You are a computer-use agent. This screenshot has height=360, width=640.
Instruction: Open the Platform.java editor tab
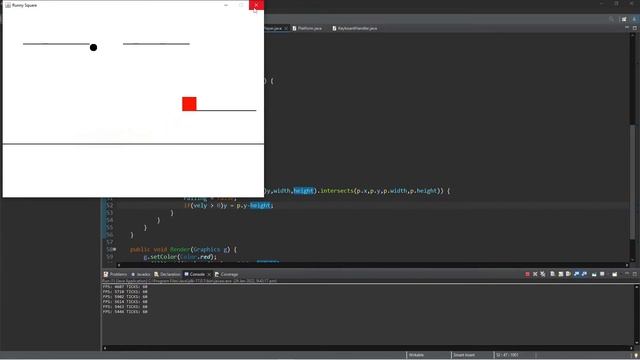(307, 28)
